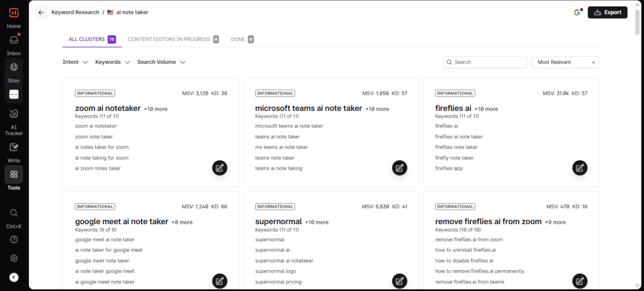Open the zoom ai notetaker cluster title
644x291 pixels.
(108, 109)
